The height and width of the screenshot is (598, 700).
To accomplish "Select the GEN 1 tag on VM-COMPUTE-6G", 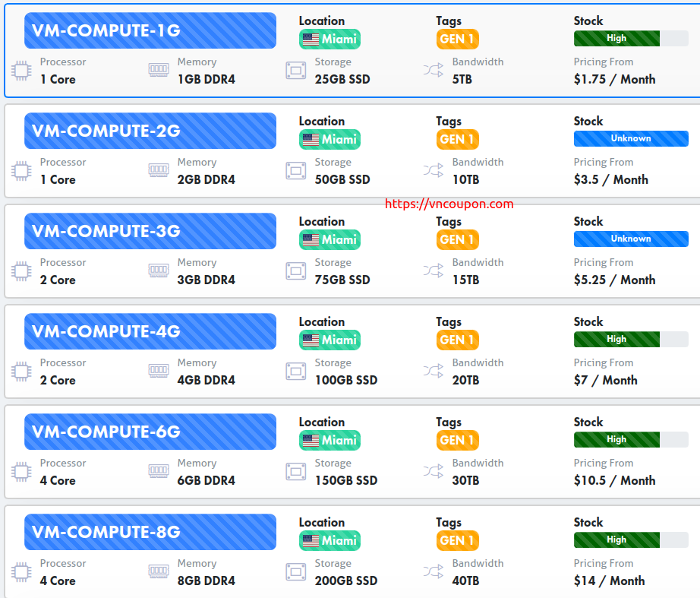I will coord(458,440).
